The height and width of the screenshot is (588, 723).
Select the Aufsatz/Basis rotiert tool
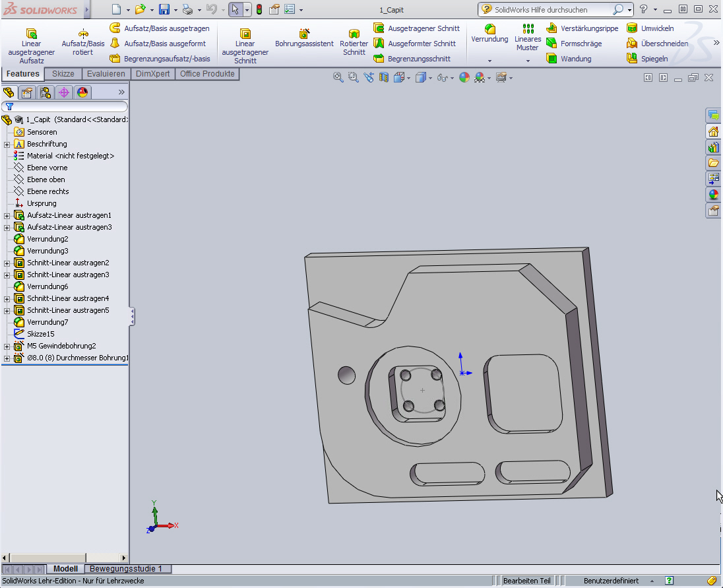click(x=83, y=42)
